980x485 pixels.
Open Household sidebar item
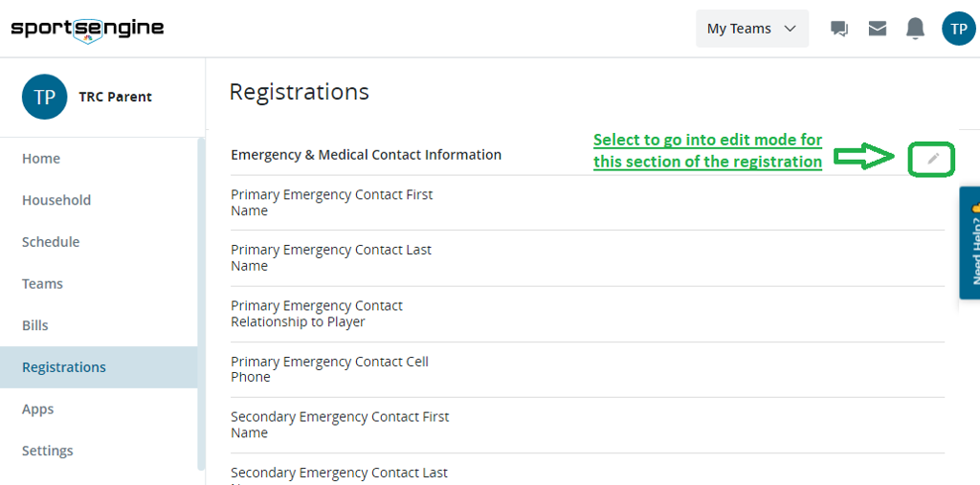pyautogui.click(x=56, y=200)
